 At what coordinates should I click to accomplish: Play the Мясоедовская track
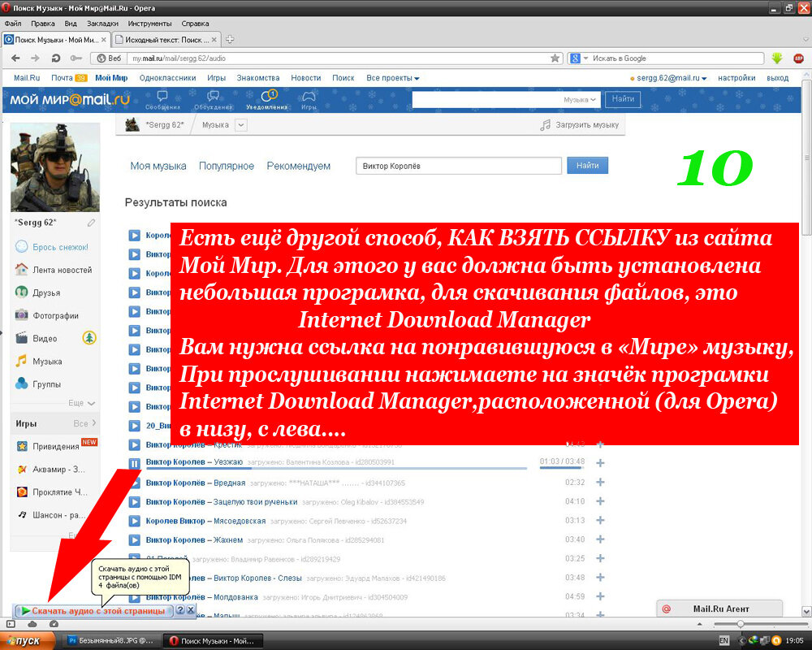[135, 521]
